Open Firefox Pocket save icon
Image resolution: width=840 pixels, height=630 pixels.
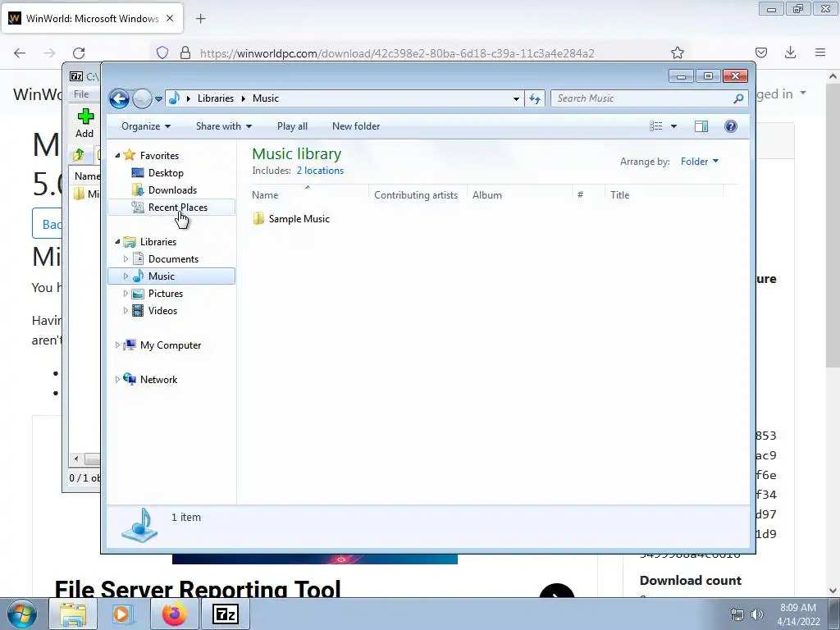pyautogui.click(x=761, y=52)
